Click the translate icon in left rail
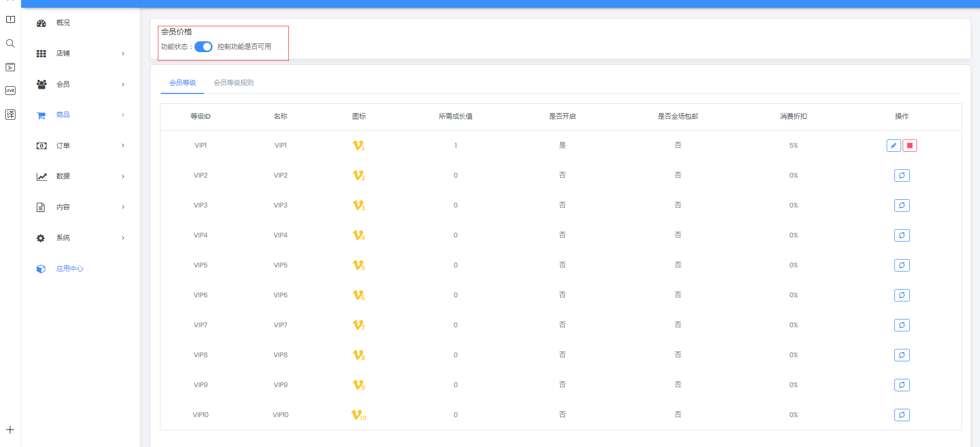This screenshot has height=447, width=980. click(x=10, y=115)
